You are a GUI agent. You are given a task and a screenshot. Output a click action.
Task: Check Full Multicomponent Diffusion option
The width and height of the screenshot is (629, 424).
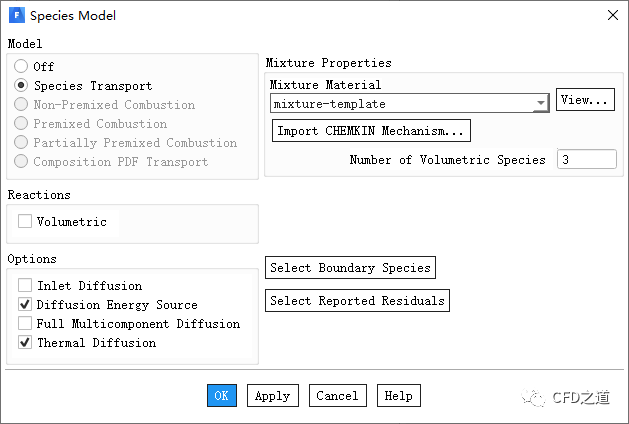click(25, 324)
